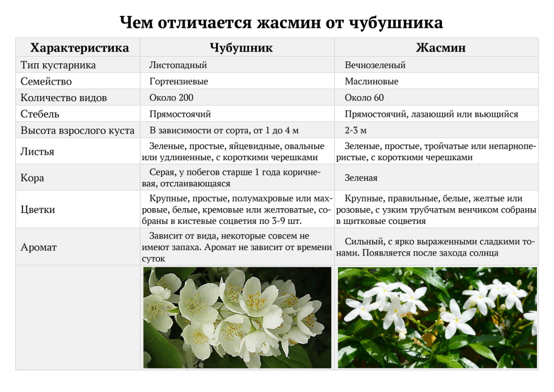Click the "Листопадный" cell
554x392 pixels.
pyautogui.click(x=178, y=65)
